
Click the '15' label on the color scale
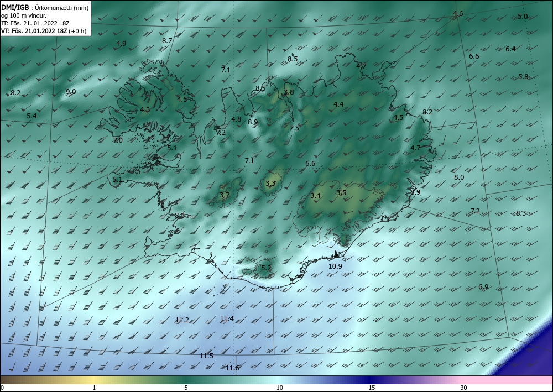pos(372,388)
